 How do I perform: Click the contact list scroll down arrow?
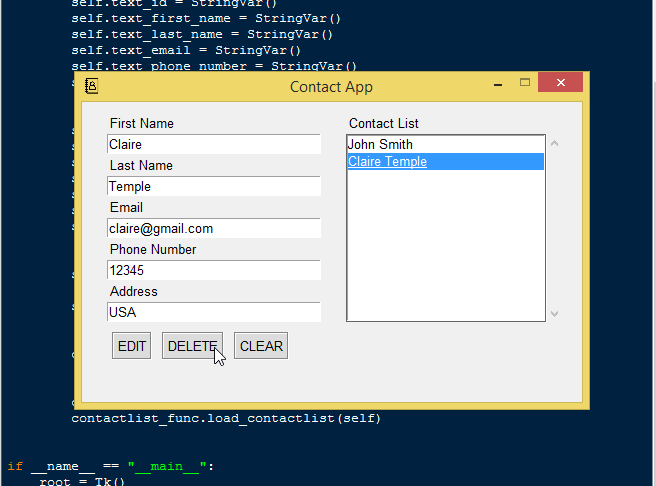tap(555, 313)
